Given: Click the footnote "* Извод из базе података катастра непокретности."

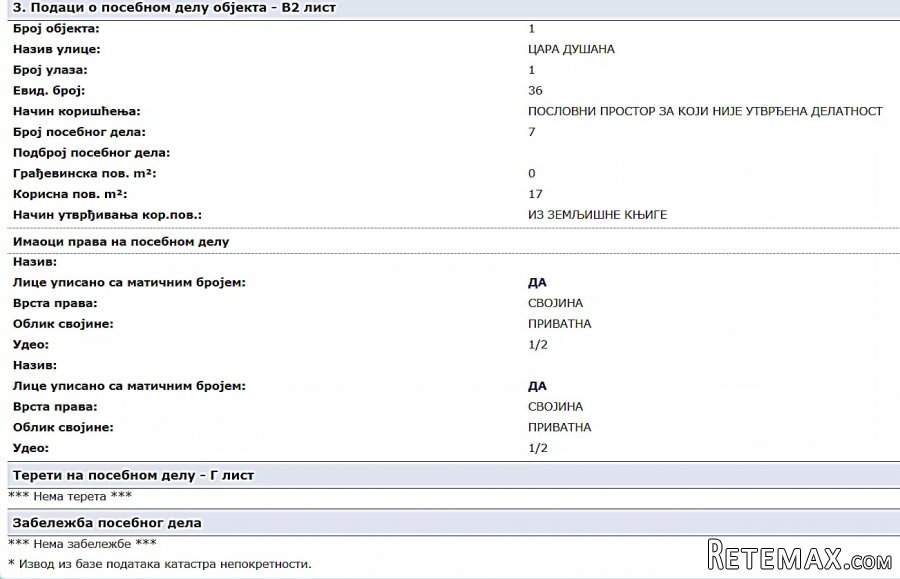Looking at the screenshot, I should [160, 564].
